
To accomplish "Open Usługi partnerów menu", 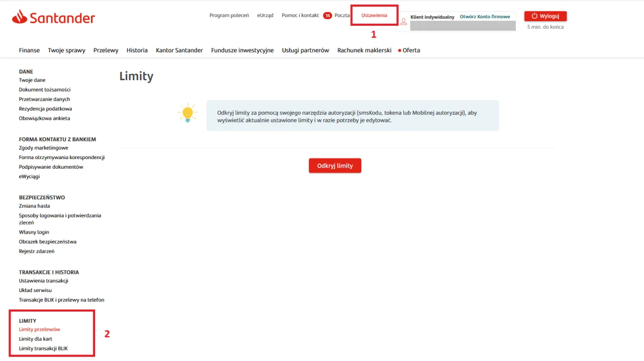I will pos(305,50).
